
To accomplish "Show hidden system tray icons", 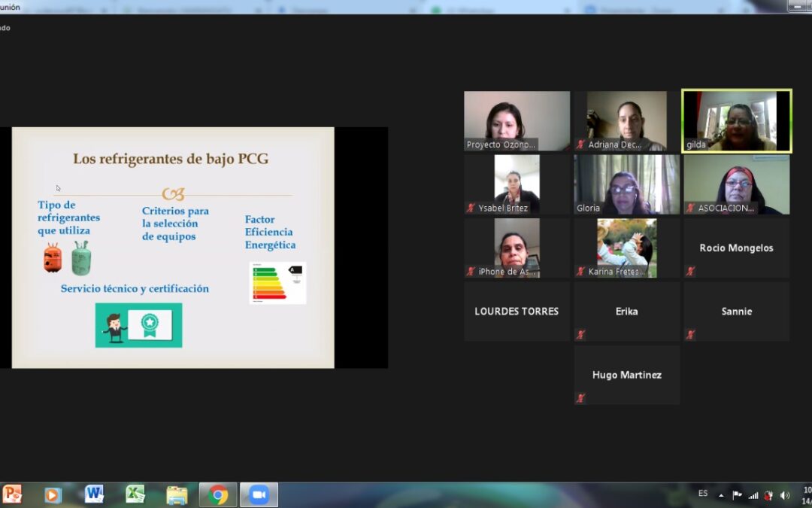I will coord(721,495).
